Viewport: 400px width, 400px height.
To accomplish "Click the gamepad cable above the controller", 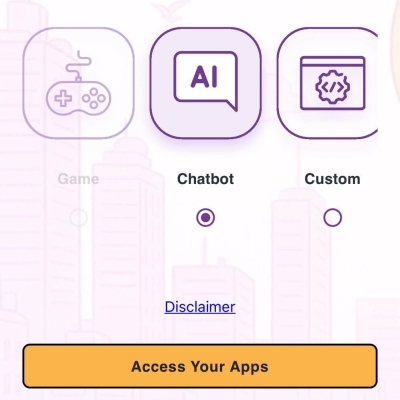I will [79, 66].
